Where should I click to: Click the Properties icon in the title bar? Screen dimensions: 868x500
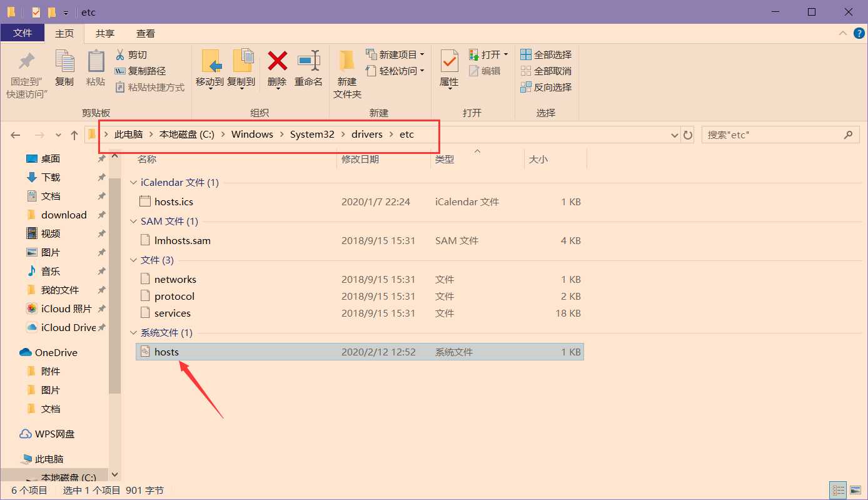36,12
